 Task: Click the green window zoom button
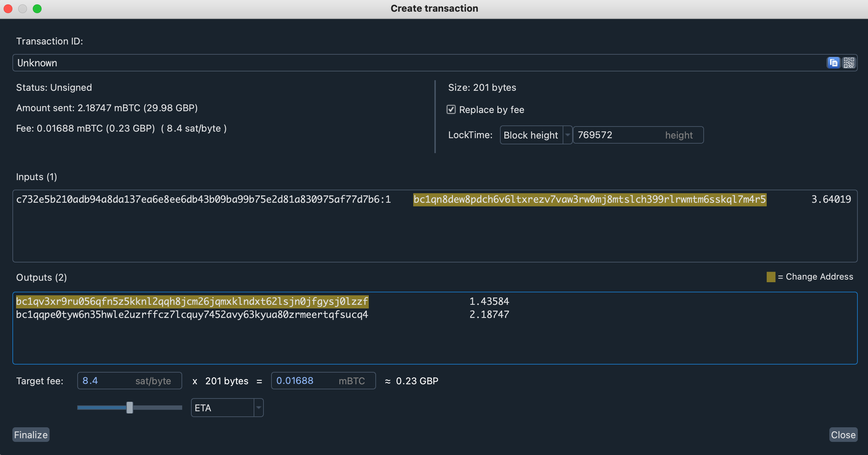pos(37,8)
